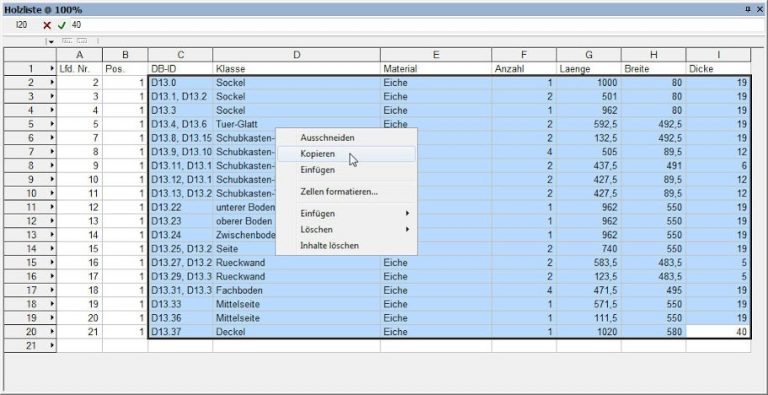
Task: Click the Dicke cell containing 40
Action: (x=718, y=332)
